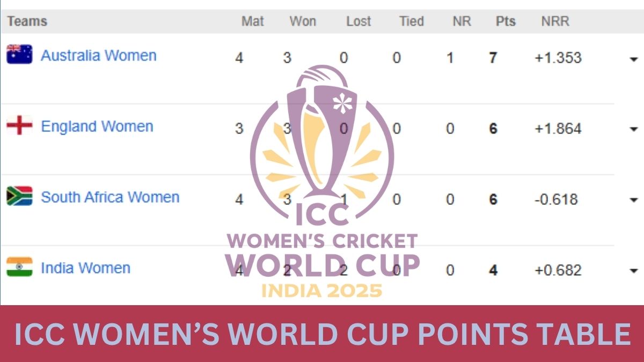Click the Won column header
Image resolution: width=644 pixels, height=362 pixels.
click(x=303, y=21)
